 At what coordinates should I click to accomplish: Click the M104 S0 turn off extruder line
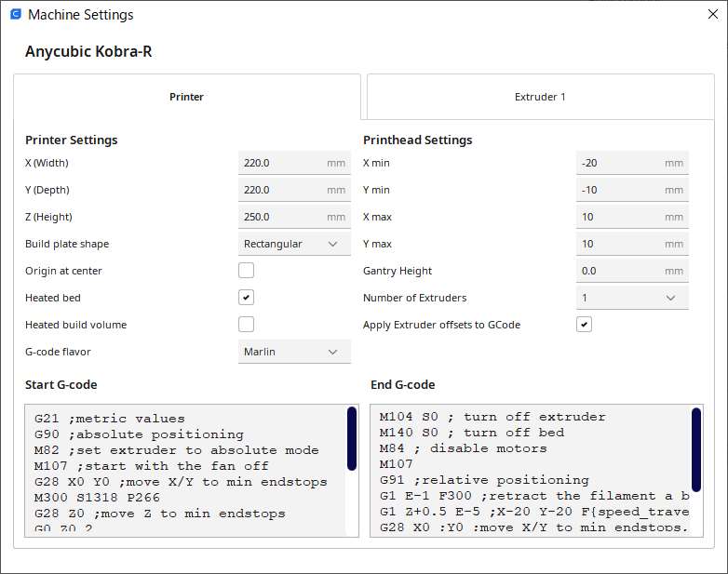tap(492, 417)
